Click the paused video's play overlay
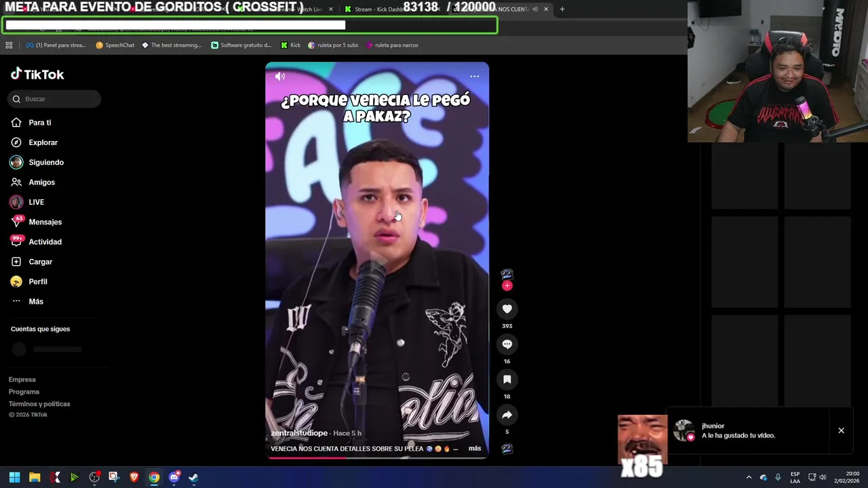Image resolution: width=868 pixels, height=488 pixels. [x=377, y=260]
